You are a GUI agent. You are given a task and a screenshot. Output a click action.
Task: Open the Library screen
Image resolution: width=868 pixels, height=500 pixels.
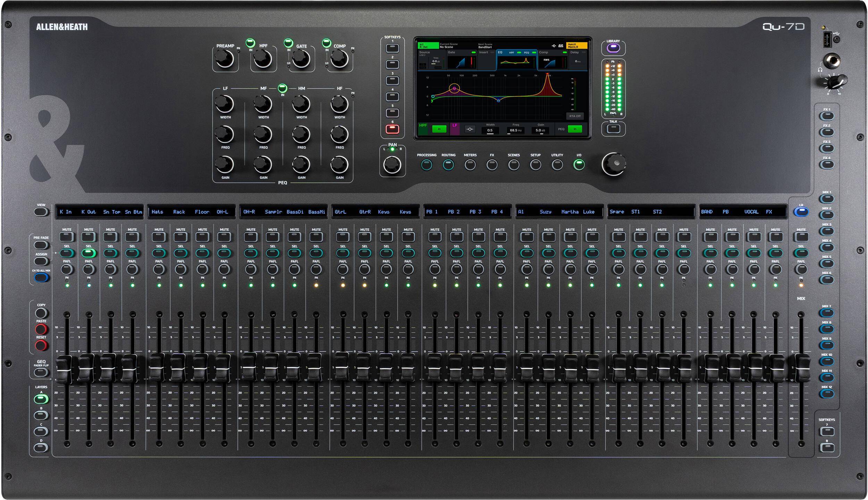click(614, 48)
